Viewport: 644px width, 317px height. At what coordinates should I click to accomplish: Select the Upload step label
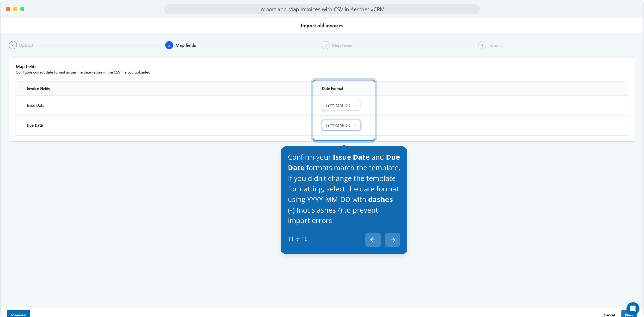[x=26, y=45]
